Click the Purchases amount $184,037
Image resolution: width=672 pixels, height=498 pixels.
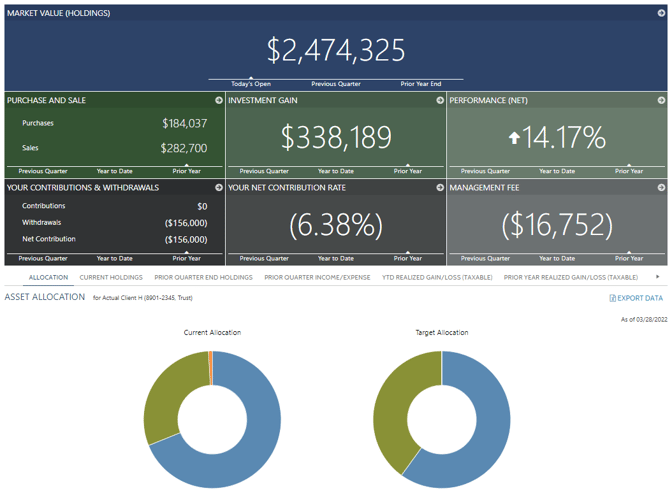pos(184,123)
